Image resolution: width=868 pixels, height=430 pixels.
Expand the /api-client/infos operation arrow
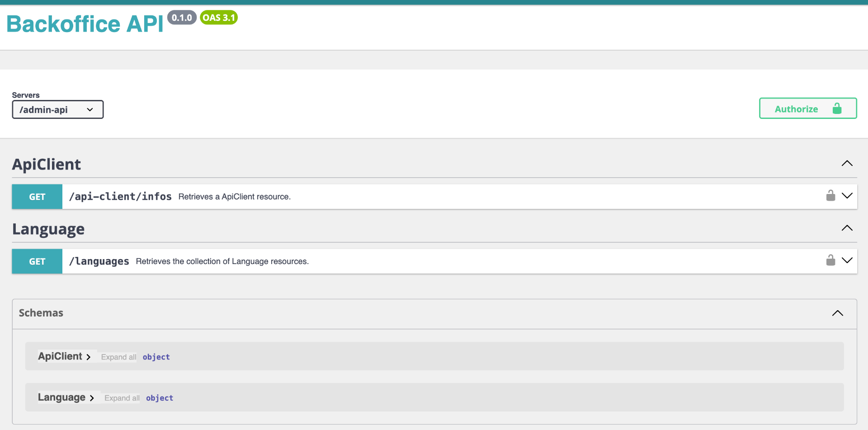point(847,196)
